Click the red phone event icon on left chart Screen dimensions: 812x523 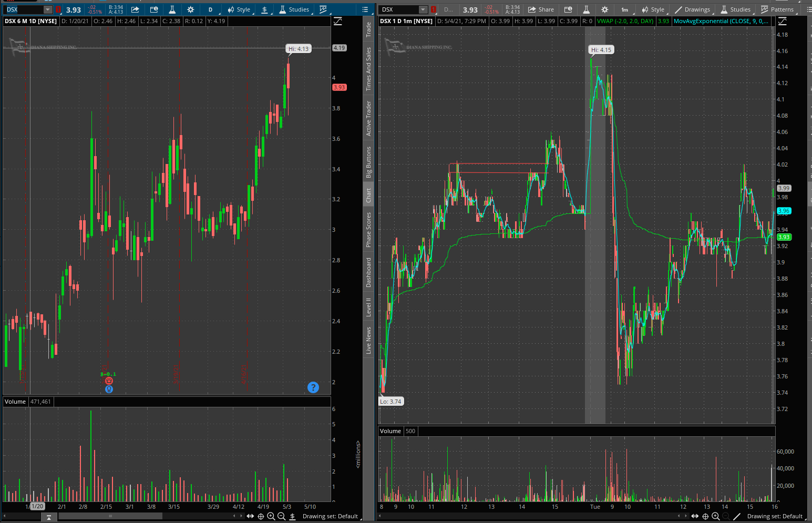109,381
